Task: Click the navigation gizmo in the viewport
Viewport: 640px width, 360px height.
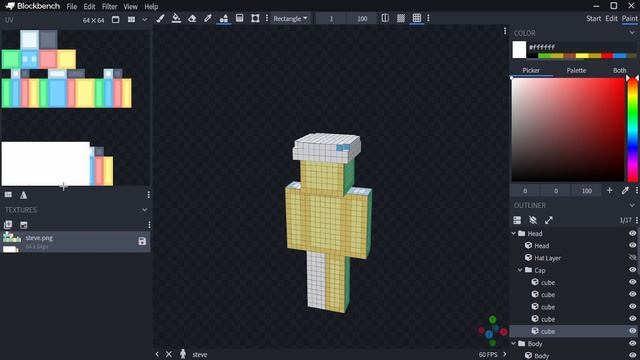Action: click(x=493, y=331)
